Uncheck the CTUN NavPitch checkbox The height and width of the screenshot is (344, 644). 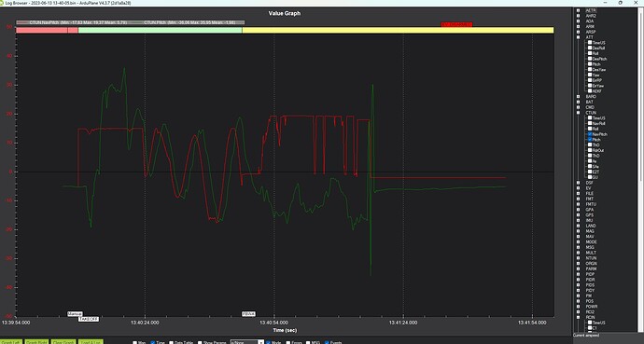click(x=590, y=134)
